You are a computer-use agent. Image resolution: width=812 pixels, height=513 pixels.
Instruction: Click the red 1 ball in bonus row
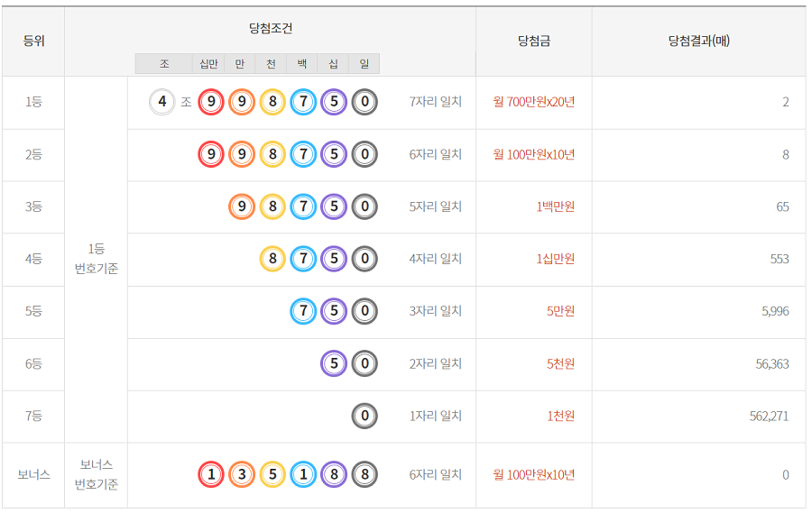pos(211,474)
